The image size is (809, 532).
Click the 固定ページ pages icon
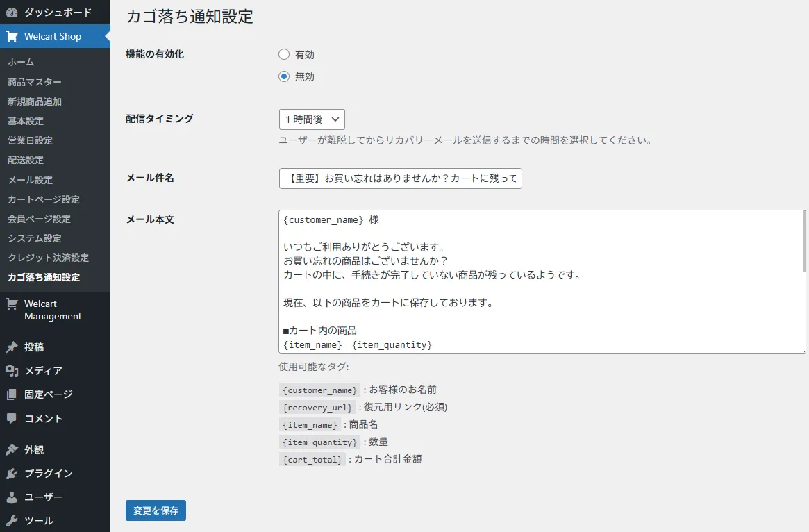point(12,394)
